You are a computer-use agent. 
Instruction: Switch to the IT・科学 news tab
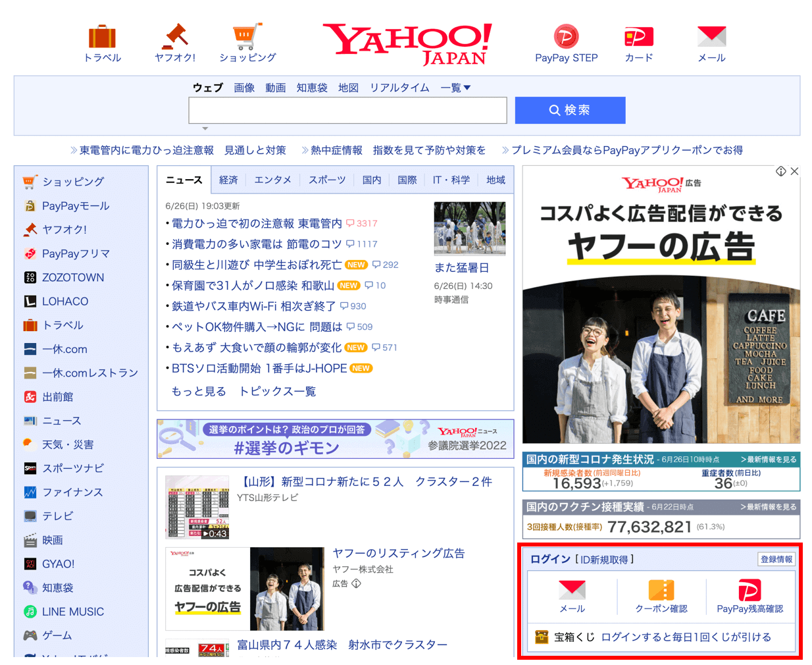tap(451, 180)
